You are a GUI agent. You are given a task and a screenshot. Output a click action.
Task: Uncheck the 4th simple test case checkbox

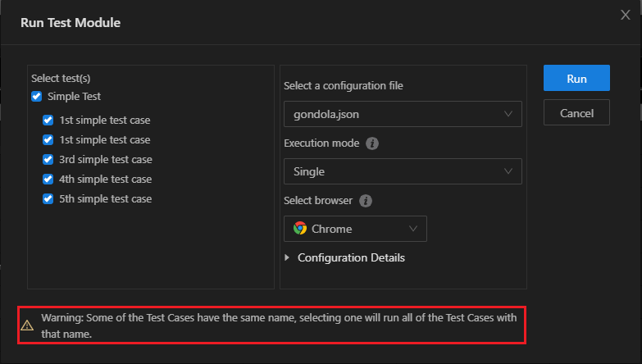[48, 180]
